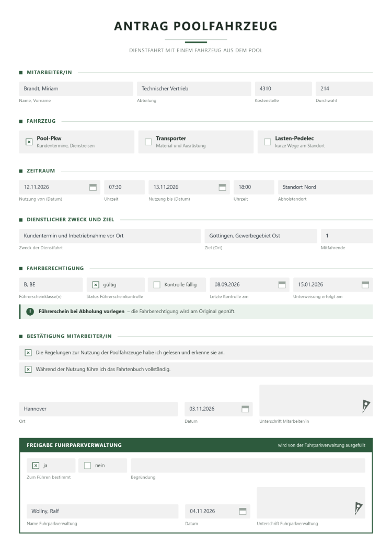The height and width of the screenshot is (554, 392).
Task: Click the Abholstandort field Standort Nord
Action: 326,187
